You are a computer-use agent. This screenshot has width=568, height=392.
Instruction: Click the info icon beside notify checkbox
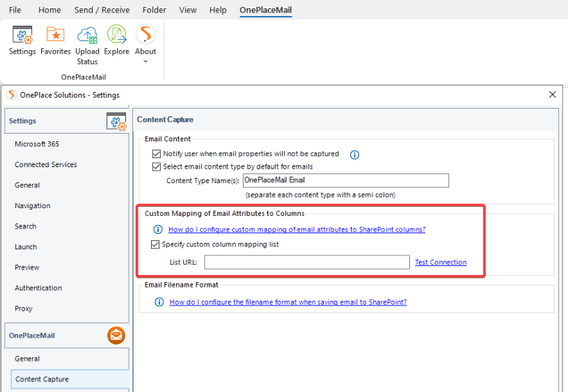[x=354, y=155]
